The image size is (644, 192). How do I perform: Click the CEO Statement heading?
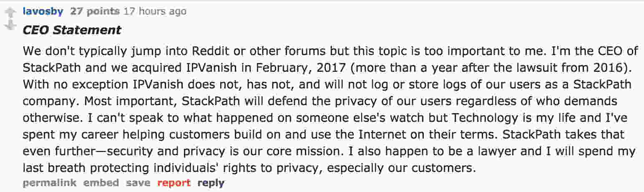(x=72, y=30)
